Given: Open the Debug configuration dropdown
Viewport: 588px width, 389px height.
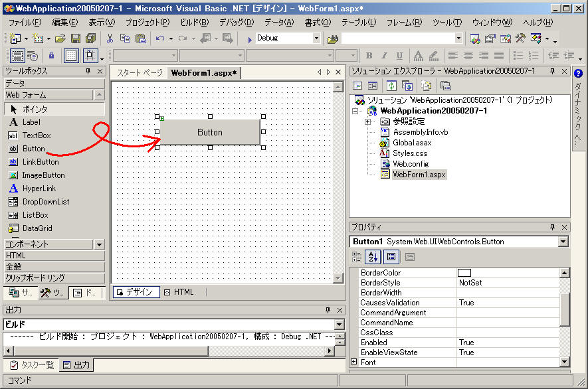Looking at the screenshot, I should coord(316,39).
